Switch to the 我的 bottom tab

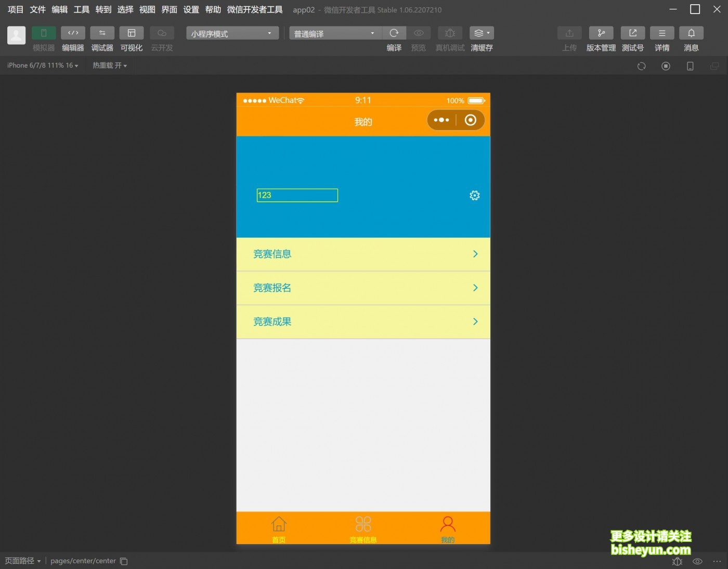coord(448,529)
